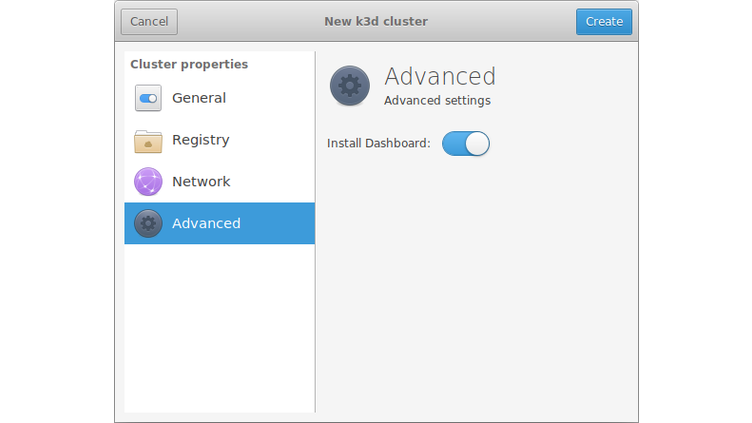
Task: Click the Advanced gear icon in sidebar
Action: point(148,224)
